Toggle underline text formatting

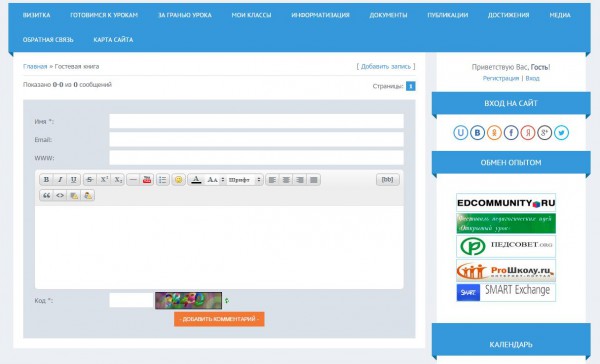[x=73, y=180]
